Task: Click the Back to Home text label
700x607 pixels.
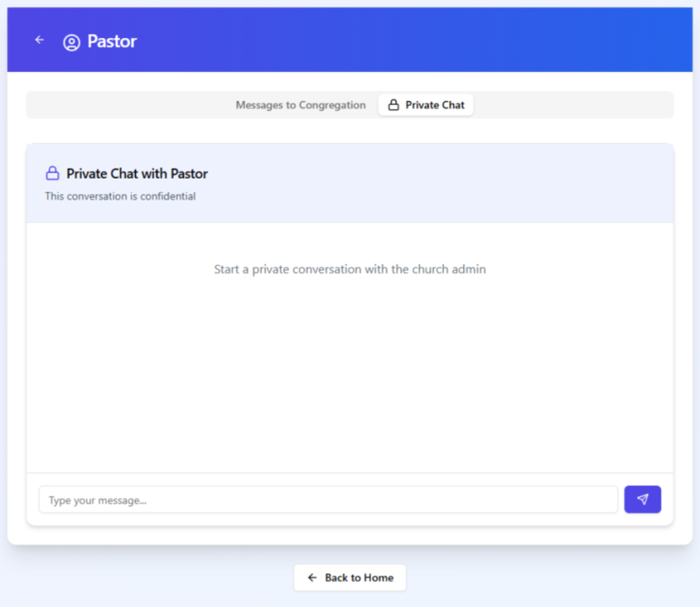Action: point(359,578)
